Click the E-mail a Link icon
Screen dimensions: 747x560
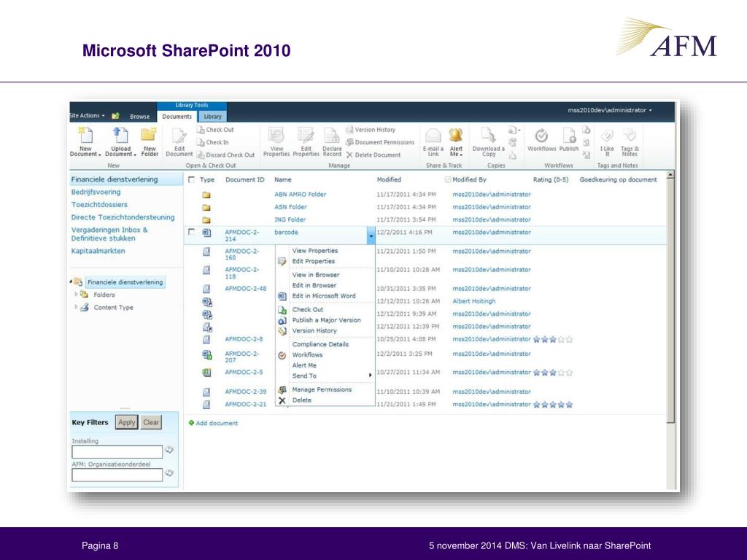433,136
